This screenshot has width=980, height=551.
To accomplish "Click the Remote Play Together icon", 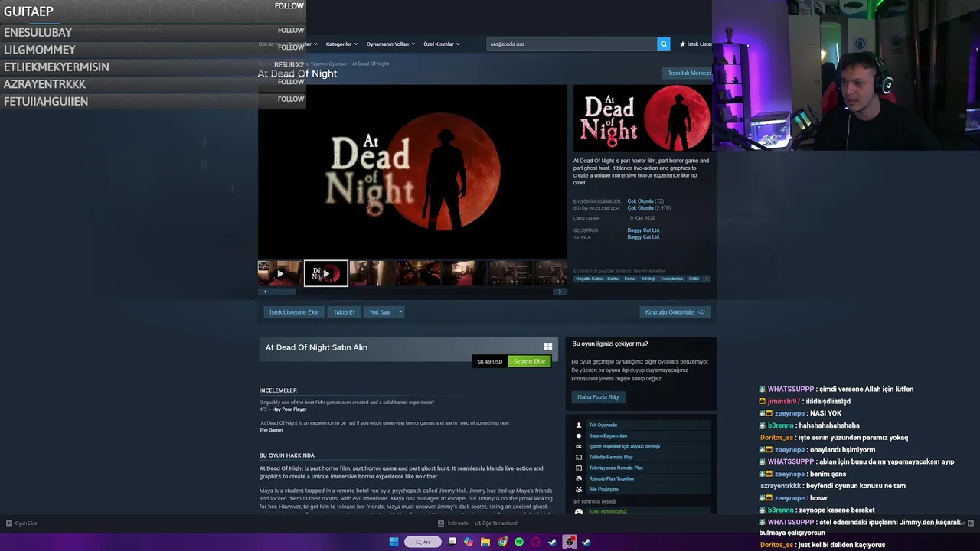I will point(579,478).
